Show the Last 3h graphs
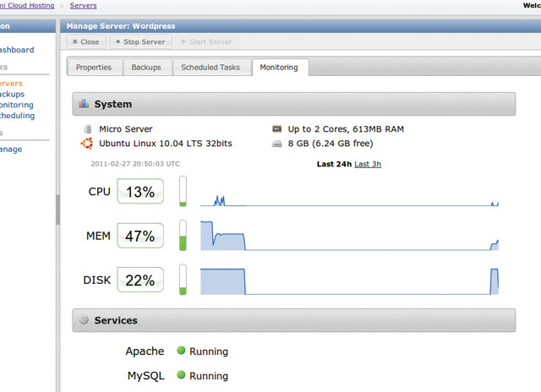The width and height of the screenshot is (541, 392). click(x=368, y=164)
